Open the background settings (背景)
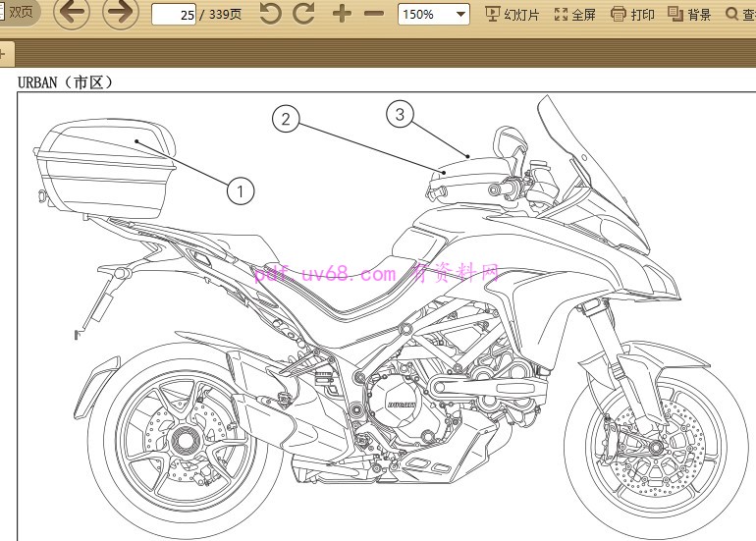The width and height of the screenshot is (756, 541). [690, 14]
